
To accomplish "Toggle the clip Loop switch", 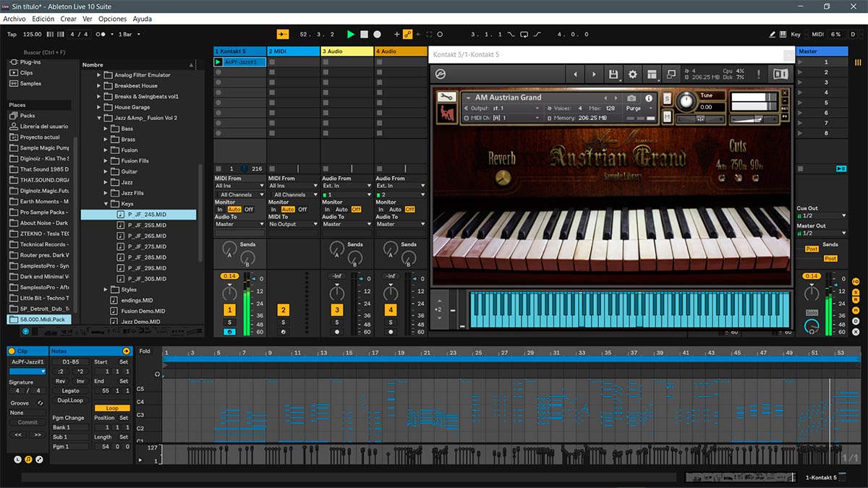I will point(112,408).
